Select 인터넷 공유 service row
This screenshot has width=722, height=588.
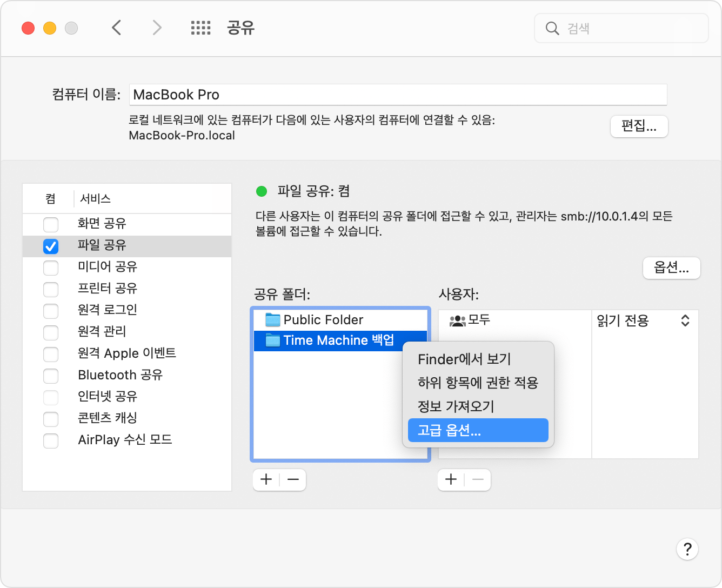[127, 397]
